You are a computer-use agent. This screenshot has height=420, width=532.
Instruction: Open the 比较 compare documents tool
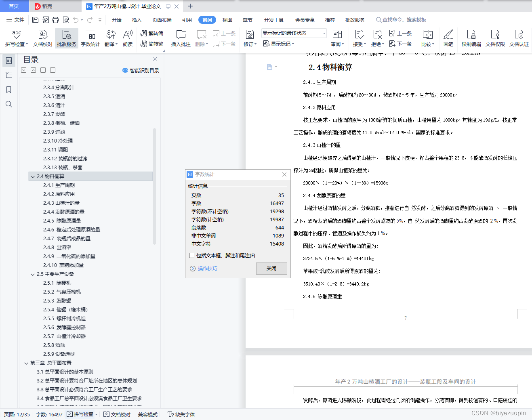(x=428, y=38)
